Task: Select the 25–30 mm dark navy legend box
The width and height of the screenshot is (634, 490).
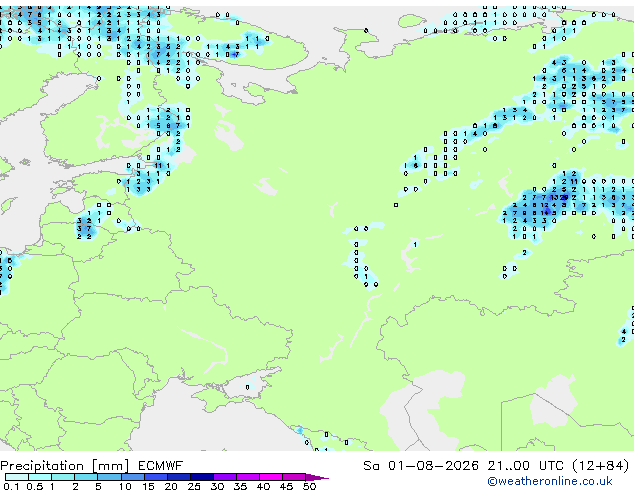Action: (x=201, y=477)
